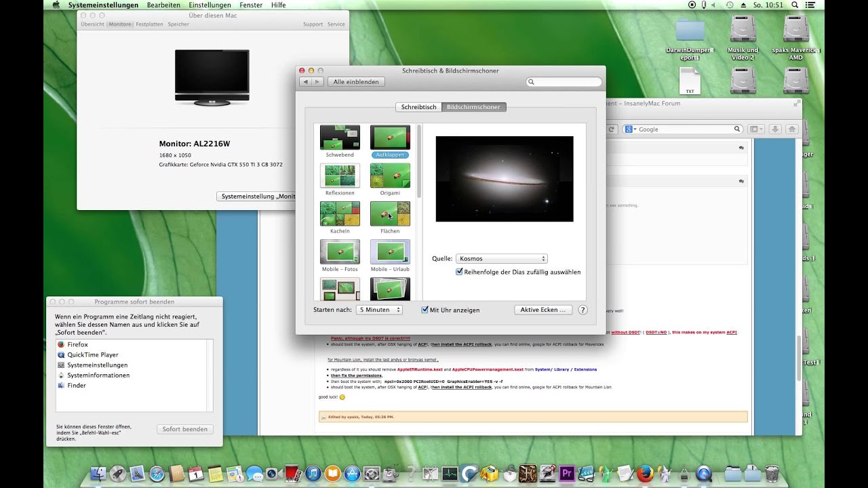Image resolution: width=868 pixels, height=488 pixels.
Task: Select the Musik und Video 2 drive
Action: (743, 39)
